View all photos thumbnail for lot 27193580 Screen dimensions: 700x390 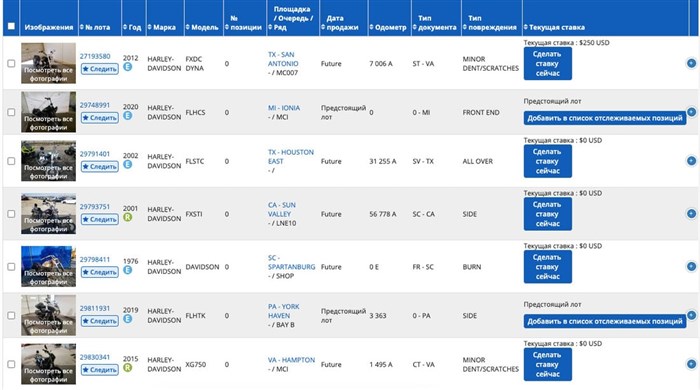48,63
